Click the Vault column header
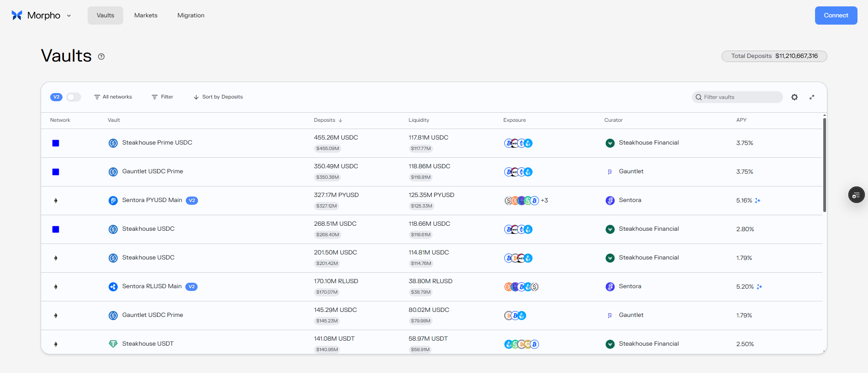This screenshot has height=373, width=868. (114, 120)
